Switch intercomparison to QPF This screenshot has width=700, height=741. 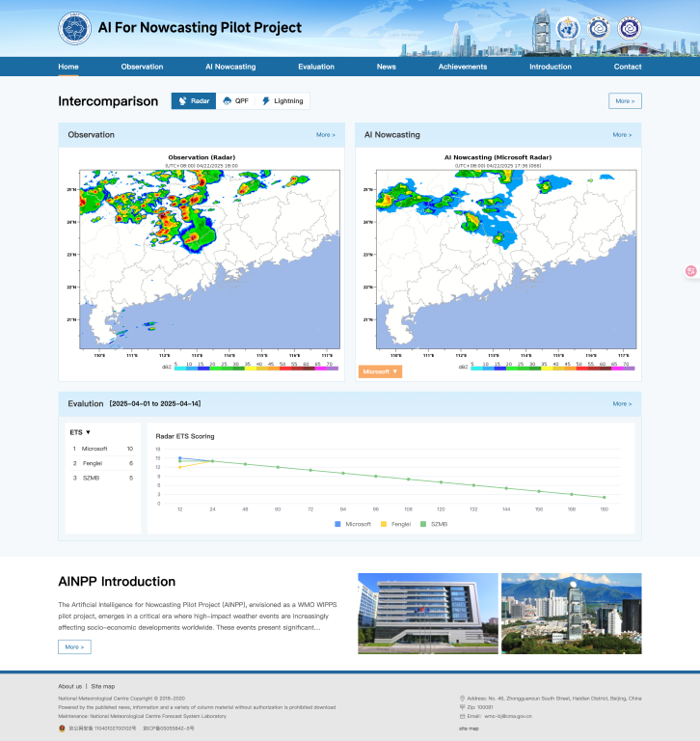[x=235, y=100]
